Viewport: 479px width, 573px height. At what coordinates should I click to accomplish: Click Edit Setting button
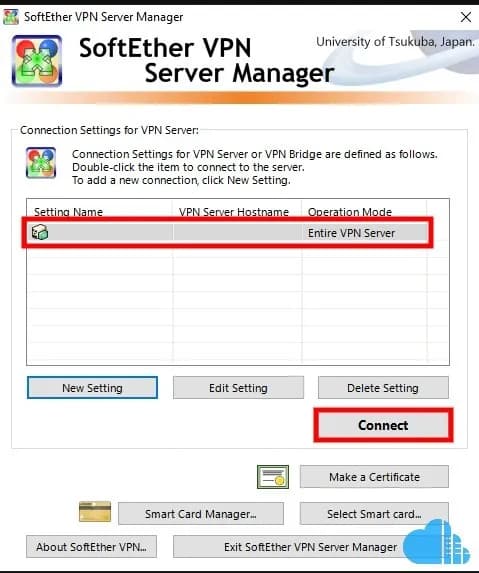[238, 388]
